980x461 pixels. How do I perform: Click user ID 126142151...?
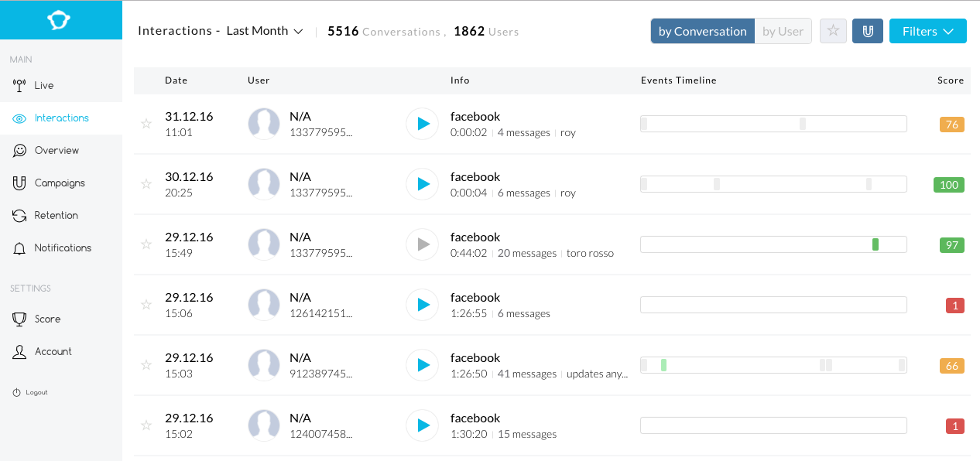point(320,313)
